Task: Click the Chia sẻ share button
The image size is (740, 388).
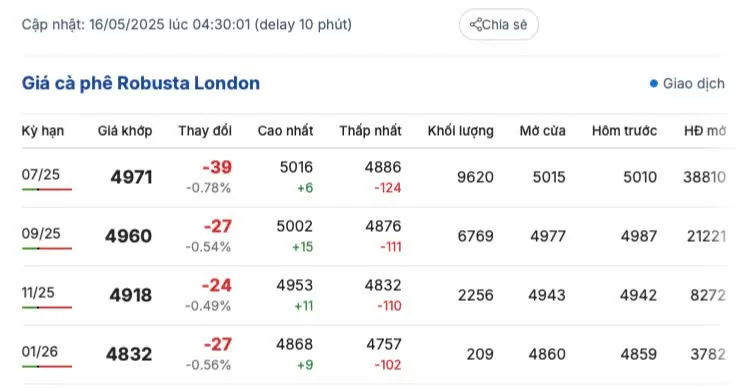Action: click(498, 25)
